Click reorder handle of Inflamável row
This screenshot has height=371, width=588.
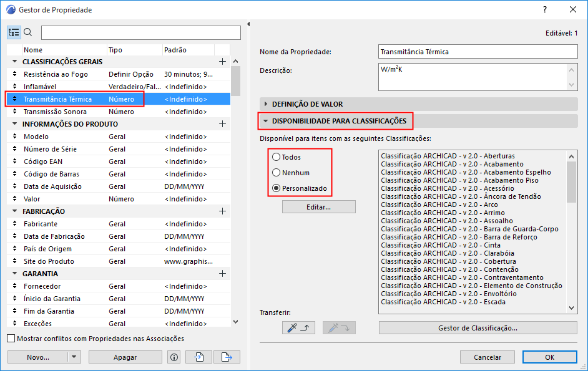(x=14, y=86)
